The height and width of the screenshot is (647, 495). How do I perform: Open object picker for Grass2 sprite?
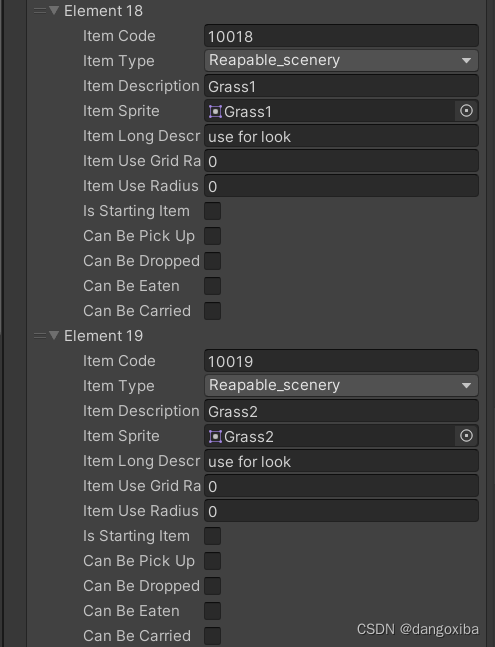pos(466,436)
